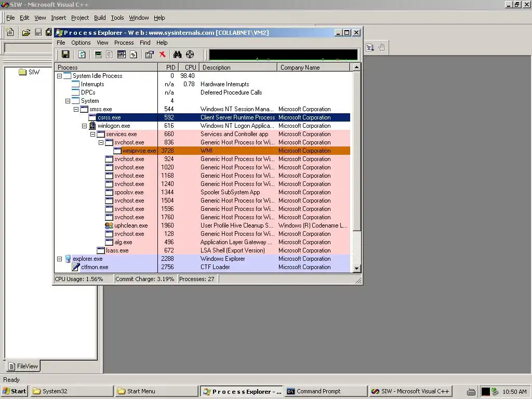Screen dimensions: 532x399
Task: Click the DLL/handle view toolbar icon
Action: [134, 54]
